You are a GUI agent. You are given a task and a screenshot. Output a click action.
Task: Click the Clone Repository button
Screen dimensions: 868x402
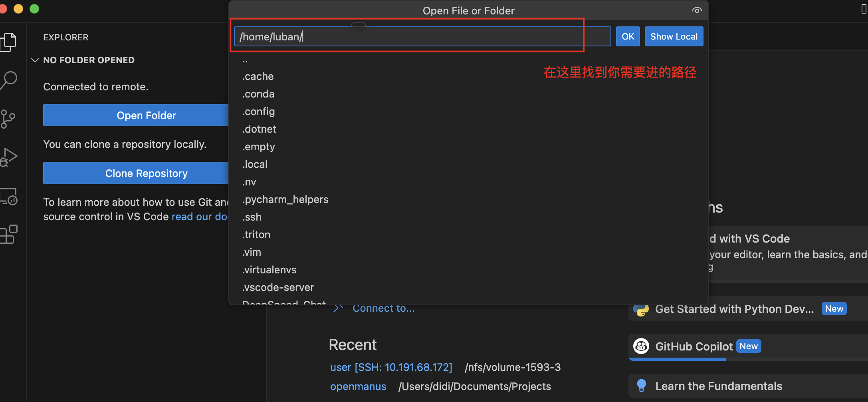click(x=136, y=173)
